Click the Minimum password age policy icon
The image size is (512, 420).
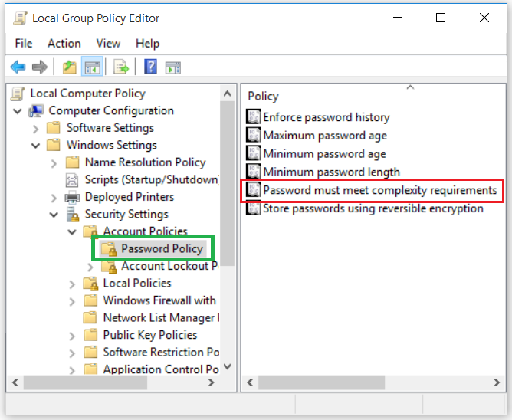tap(254, 153)
